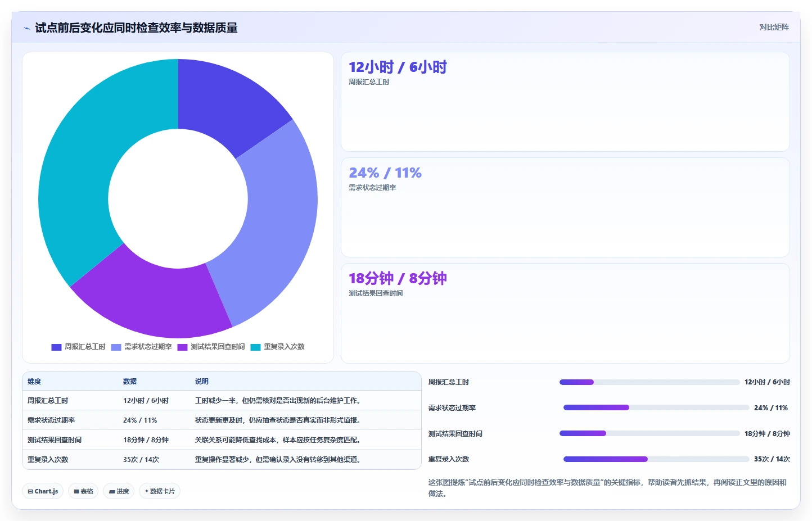The height and width of the screenshot is (521, 812).
Task: Click the 数据 table column header
Action: pos(130,382)
